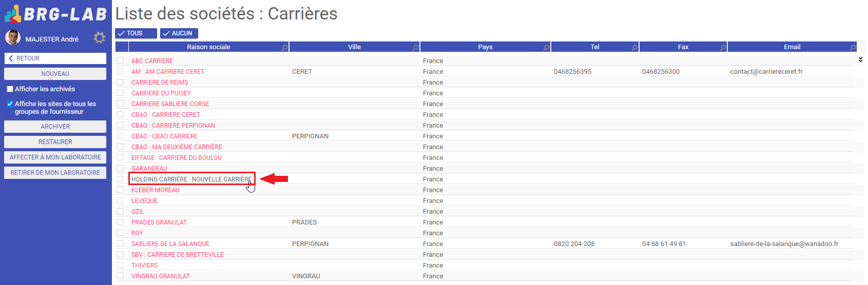868x285 pixels.
Task: Click the BRG-LAB logo
Action: 55,14
